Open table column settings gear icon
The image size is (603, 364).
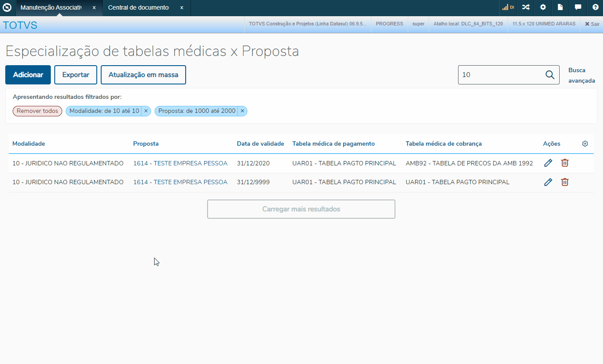click(585, 143)
